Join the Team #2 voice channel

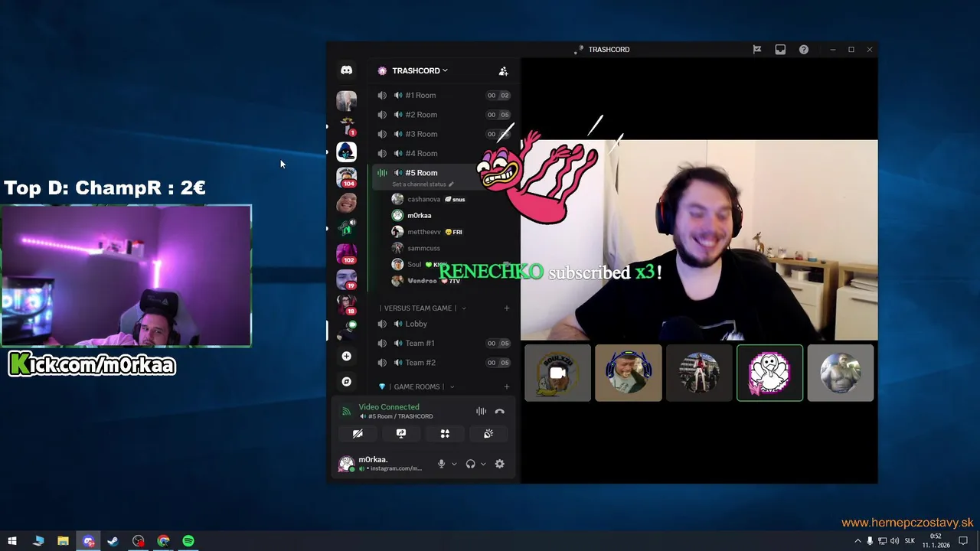pos(443,363)
